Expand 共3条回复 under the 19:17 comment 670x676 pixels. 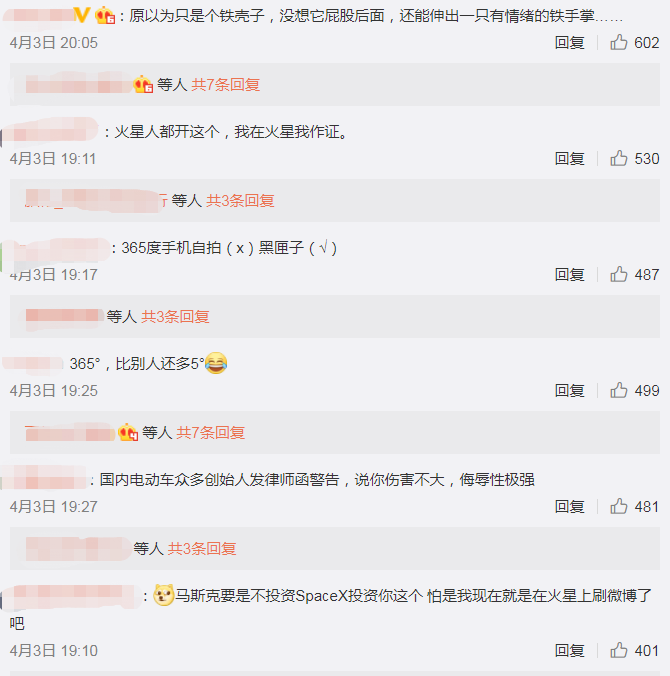pyautogui.click(x=175, y=316)
